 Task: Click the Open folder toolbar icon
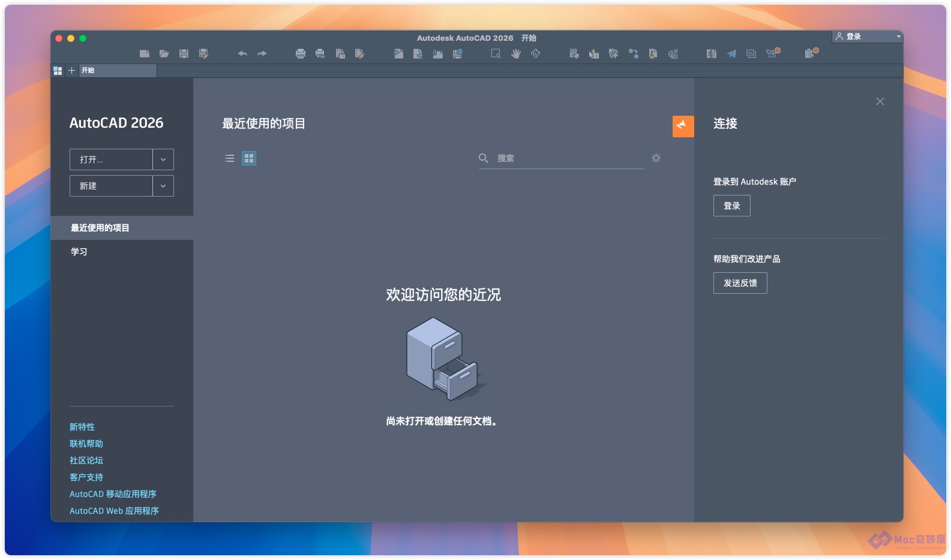tap(164, 53)
